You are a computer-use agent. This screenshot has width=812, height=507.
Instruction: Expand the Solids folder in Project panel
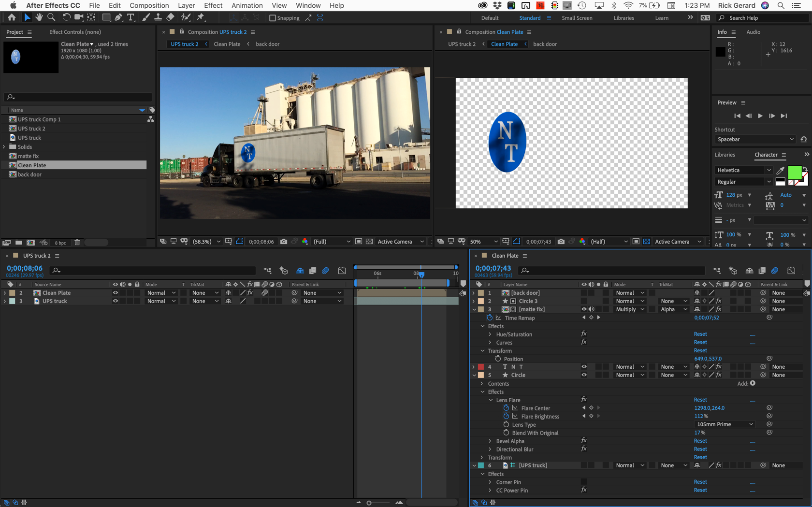click(4, 147)
